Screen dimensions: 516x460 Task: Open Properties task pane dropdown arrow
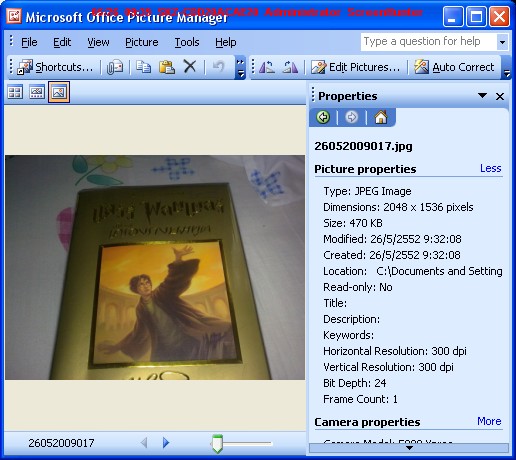(482, 96)
